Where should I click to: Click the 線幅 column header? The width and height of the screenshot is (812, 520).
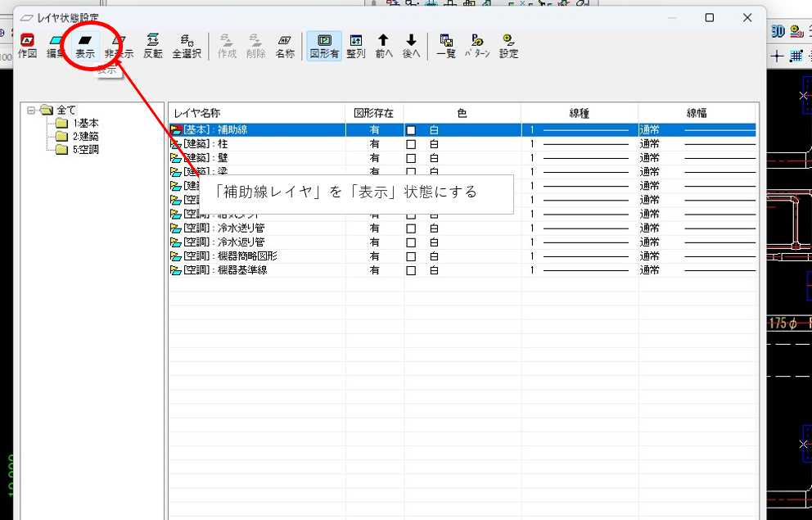(x=697, y=114)
